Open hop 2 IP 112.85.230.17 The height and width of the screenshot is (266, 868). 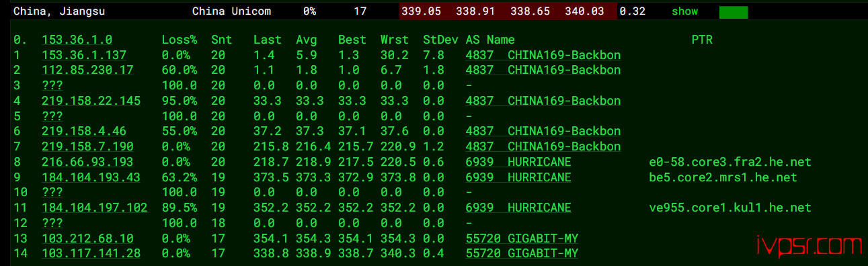point(87,71)
